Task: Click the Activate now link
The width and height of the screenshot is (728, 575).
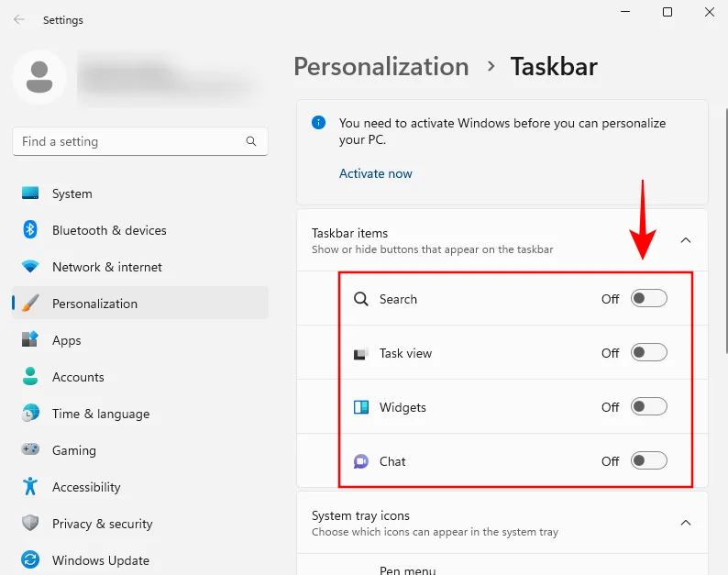Action: pos(376,173)
